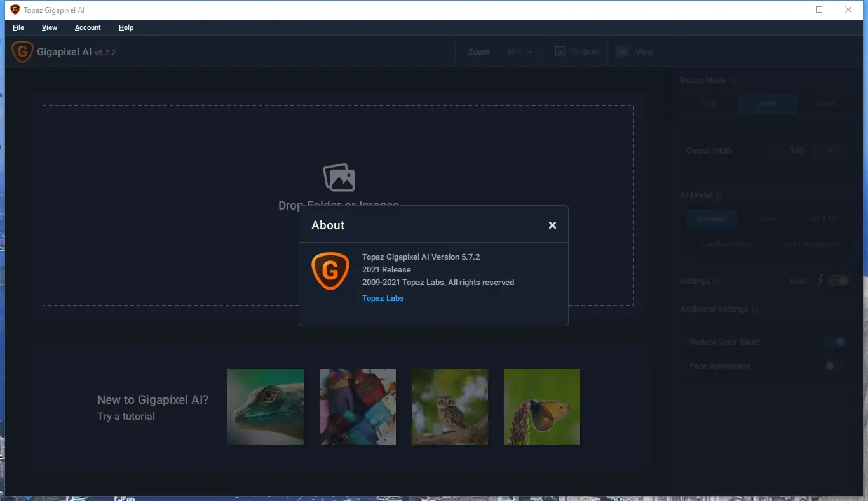Open the px unit dropdown

830,151
